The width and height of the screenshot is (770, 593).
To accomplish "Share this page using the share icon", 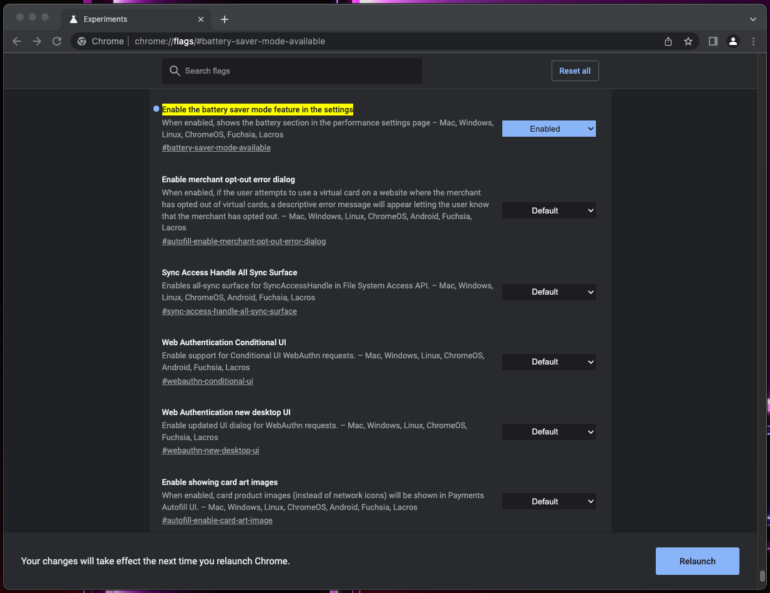I will (668, 41).
